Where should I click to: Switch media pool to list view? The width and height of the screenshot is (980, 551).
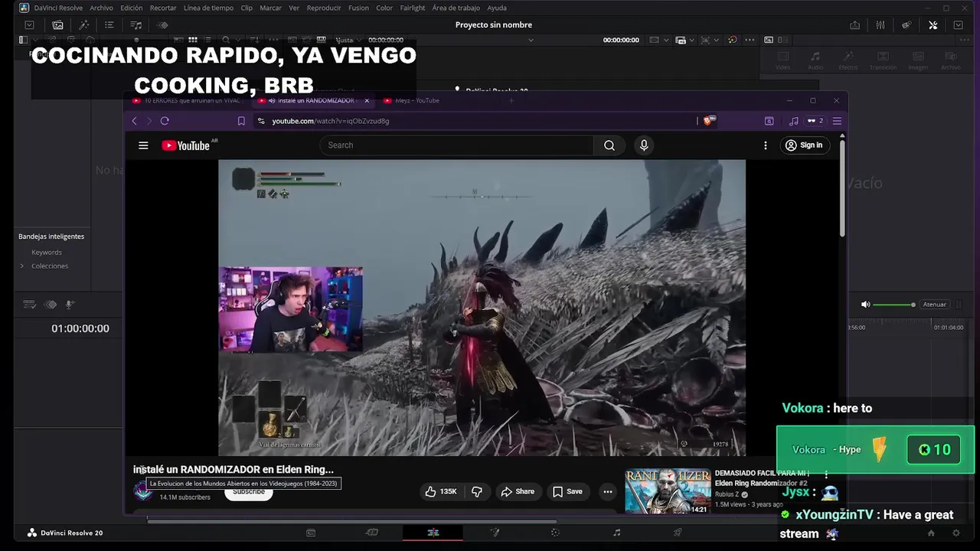pyautogui.click(x=207, y=40)
